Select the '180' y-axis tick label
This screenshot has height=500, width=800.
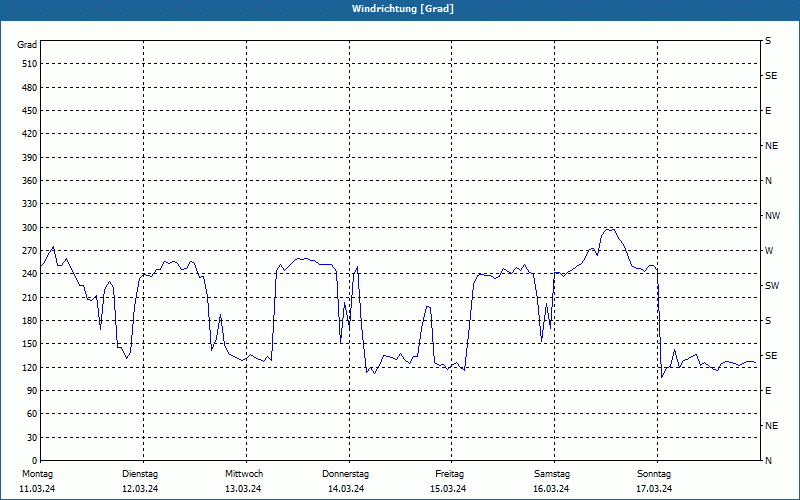coord(30,321)
